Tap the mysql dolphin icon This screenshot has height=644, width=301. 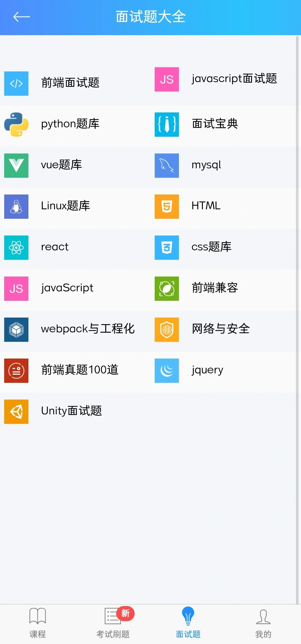coord(167,165)
